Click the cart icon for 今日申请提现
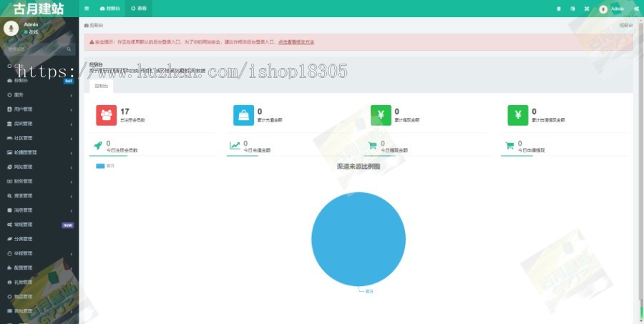Screen dimensions: 644x324 point(509,145)
